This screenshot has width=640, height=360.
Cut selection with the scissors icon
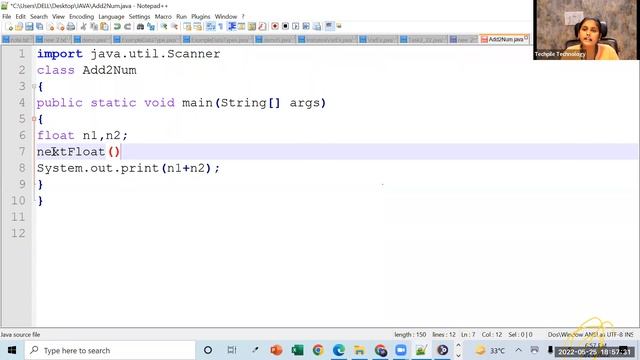(x=84, y=27)
